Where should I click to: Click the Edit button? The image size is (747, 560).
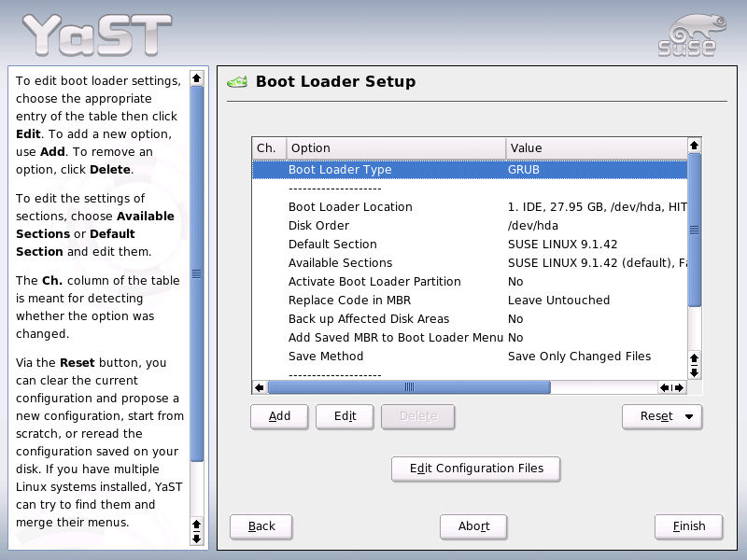tap(345, 416)
